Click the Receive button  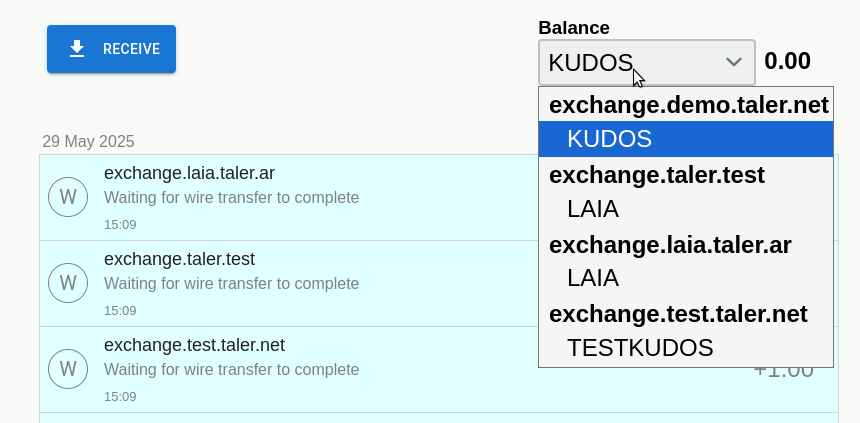(111, 49)
